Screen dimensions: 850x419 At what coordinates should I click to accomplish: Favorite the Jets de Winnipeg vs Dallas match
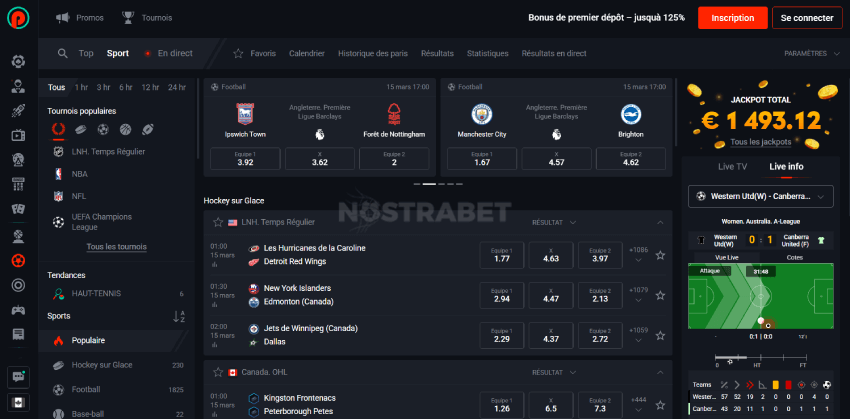660,336
